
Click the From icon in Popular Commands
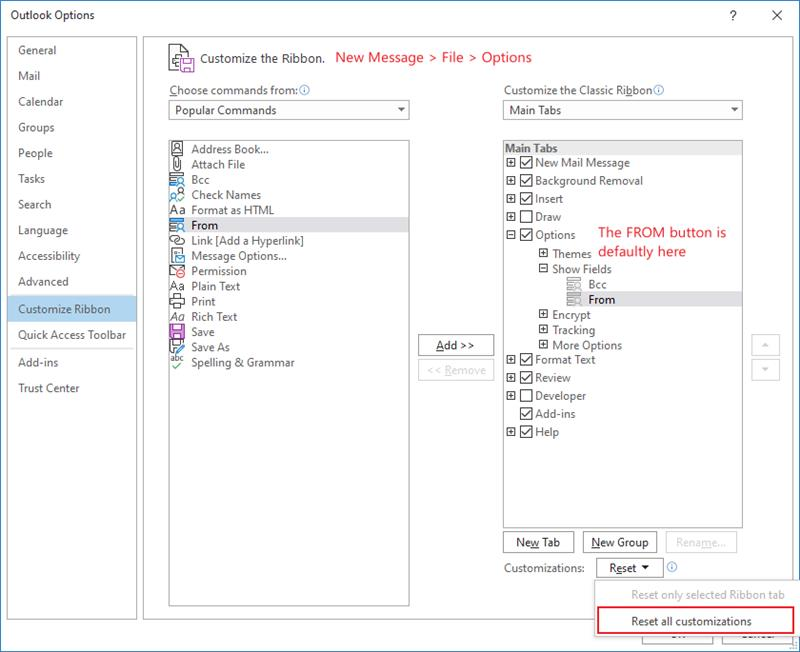click(x=177, y=225)
